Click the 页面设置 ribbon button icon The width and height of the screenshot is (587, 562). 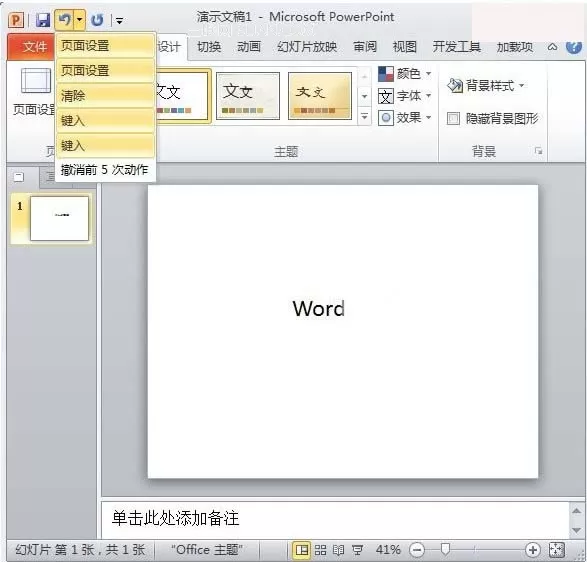click(36, 80)
